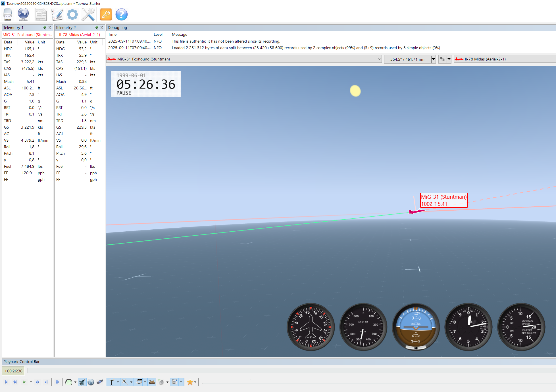This screenshot has width=556, height=392.
Task: Open the document report icon in top toolbar
Action: coord(41,14)
